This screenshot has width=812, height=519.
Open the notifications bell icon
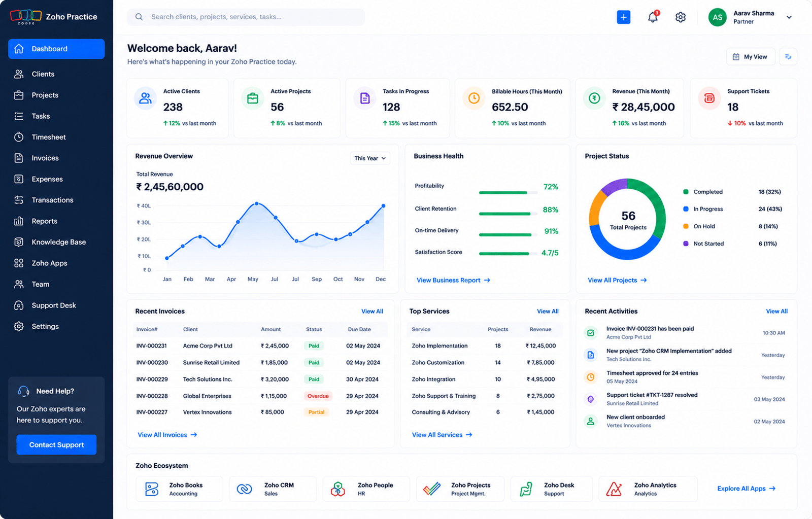coord(653,17)
